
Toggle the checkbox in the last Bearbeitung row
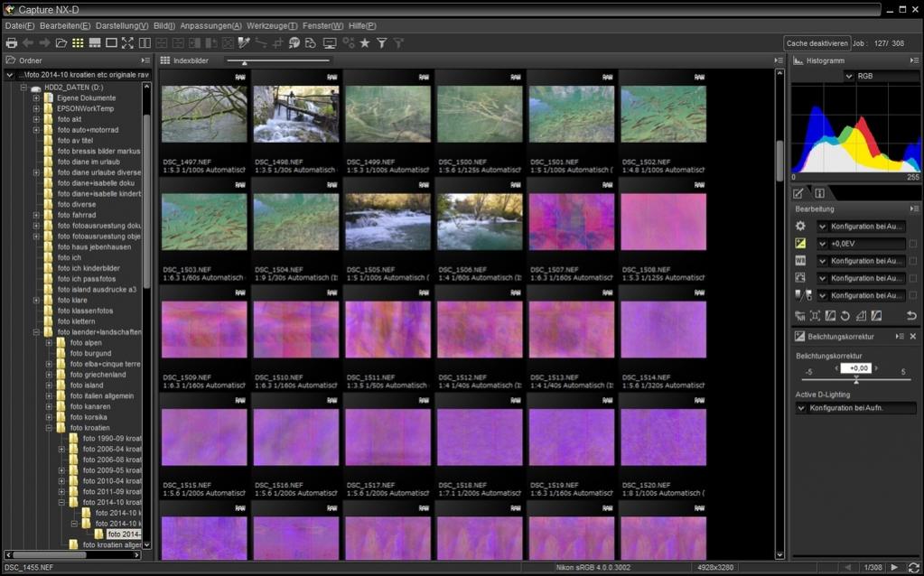click(913, 295)
